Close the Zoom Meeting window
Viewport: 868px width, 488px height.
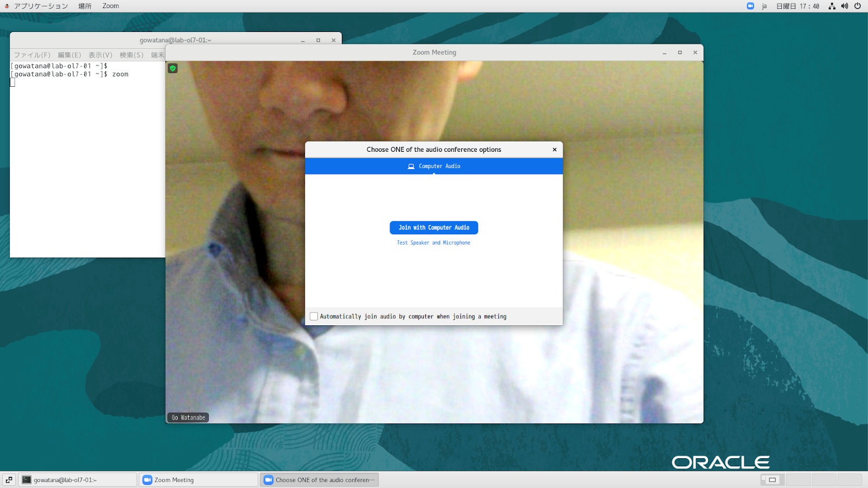click(x=695, y=53)
